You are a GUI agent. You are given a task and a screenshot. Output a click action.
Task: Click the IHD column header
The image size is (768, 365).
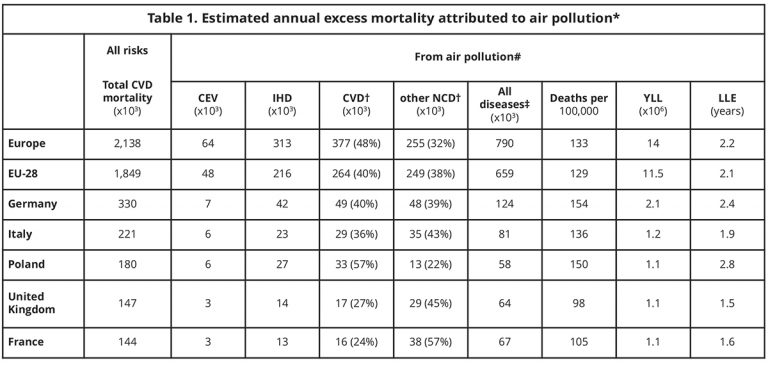tap(282, 104)
